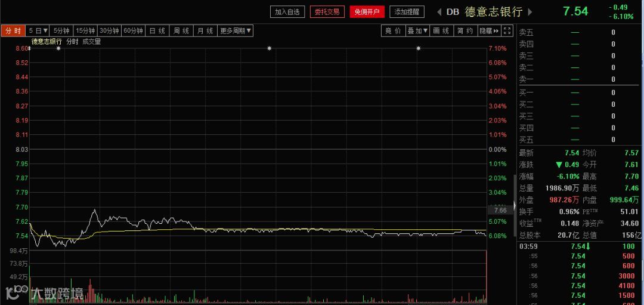Select the 15分钟 chart period
Viewport: 644px width, 305px height.
pos(86,31)
